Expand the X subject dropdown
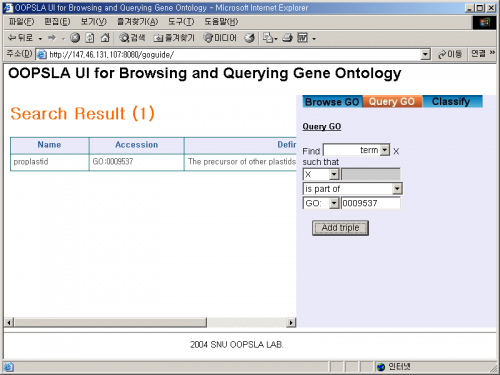Viewport: 500px width, 375px height. (334, 174)
